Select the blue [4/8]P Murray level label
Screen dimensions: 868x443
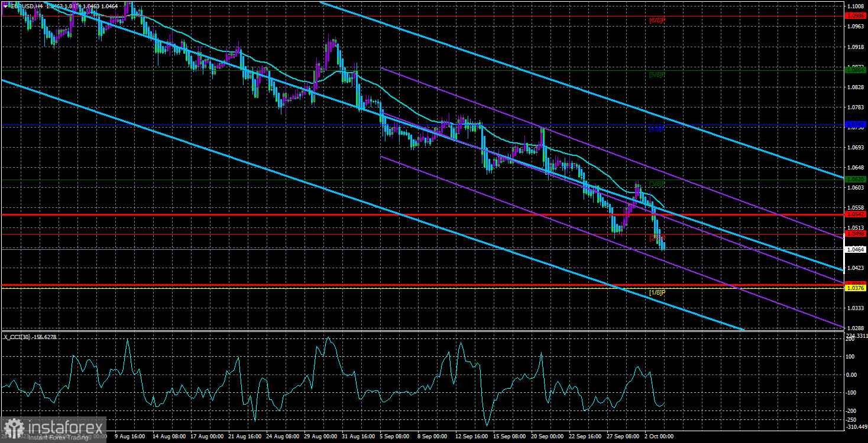coord(658,129)
